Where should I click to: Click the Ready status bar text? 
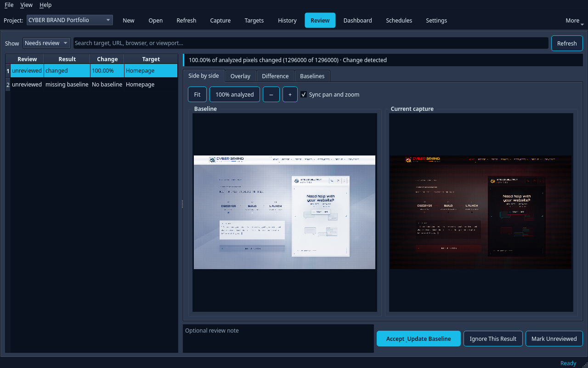tap(568, 363)
